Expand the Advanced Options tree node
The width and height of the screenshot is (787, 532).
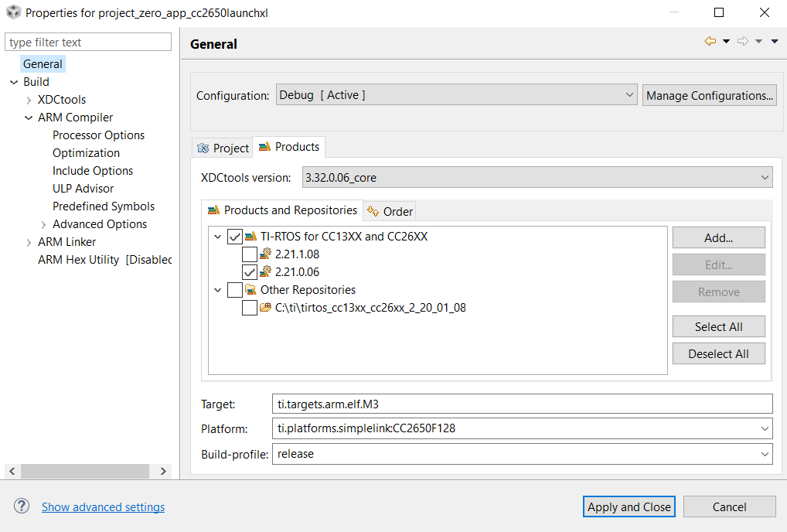click(x=43, y=224)
